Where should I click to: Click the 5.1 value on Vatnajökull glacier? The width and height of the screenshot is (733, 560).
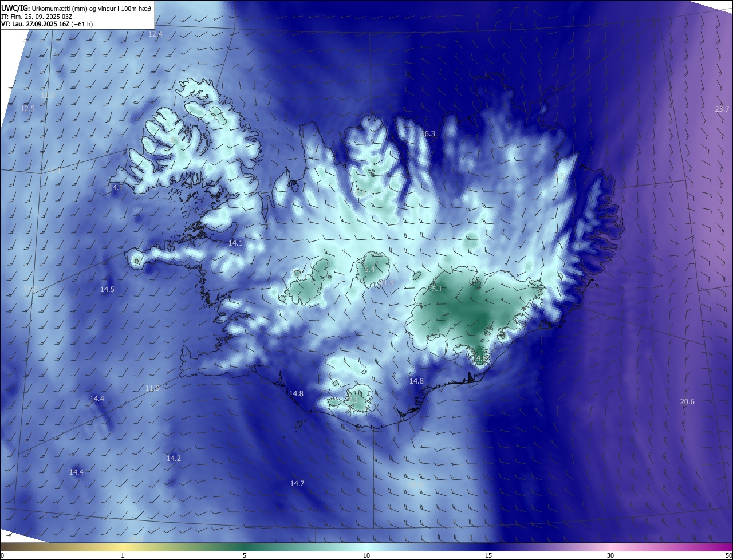tap(437, 289)
